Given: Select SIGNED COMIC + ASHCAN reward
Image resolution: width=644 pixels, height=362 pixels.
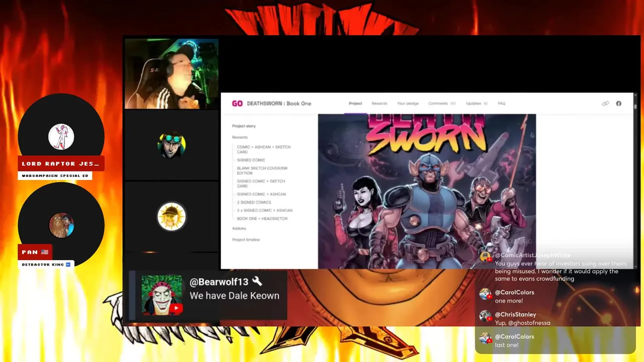Looking at the screenshot, I should (262, 194).
